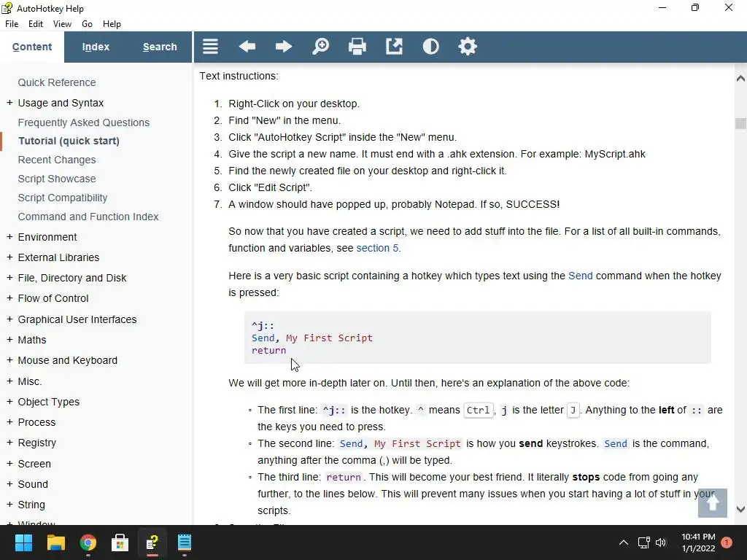747x560 pixels.
Task: Select the Process tree item
Action: click(x=36, y=422)
